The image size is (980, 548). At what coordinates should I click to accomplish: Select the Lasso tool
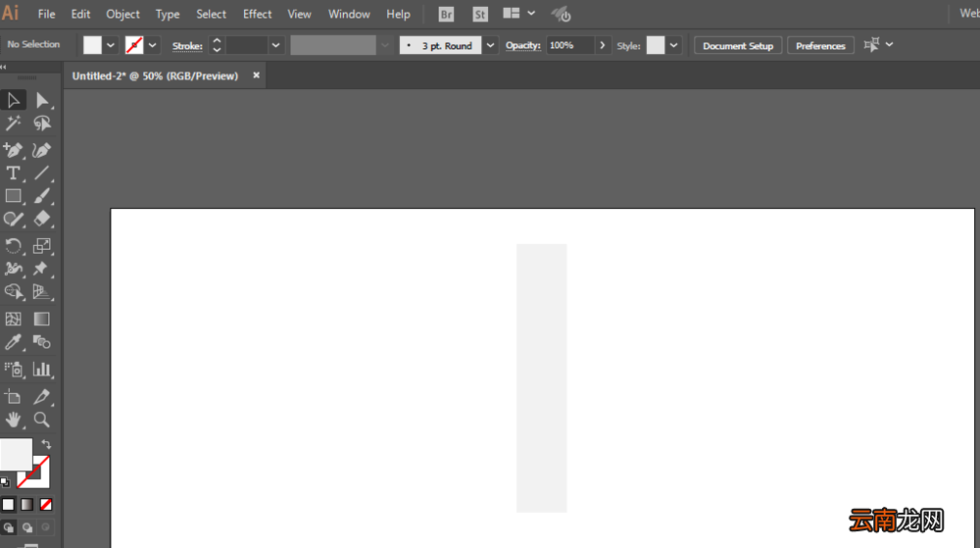coord(42,124)
